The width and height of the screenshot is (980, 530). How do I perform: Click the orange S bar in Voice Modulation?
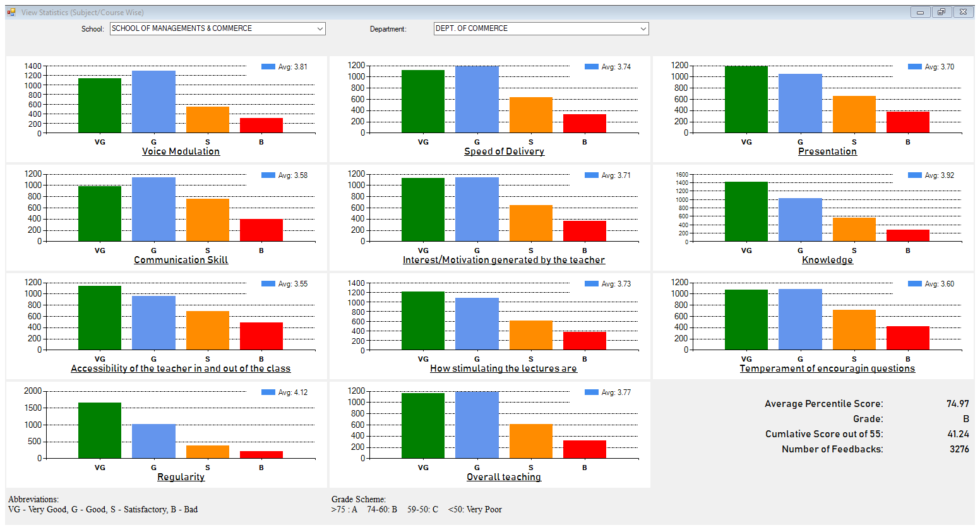[208, 120]
